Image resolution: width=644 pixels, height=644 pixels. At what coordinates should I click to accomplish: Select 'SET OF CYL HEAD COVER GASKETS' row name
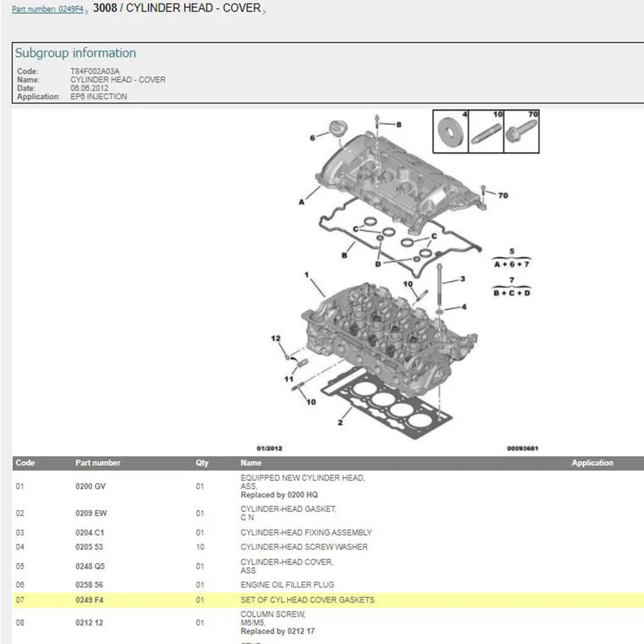pyautogui.click(x=308, y=600)
